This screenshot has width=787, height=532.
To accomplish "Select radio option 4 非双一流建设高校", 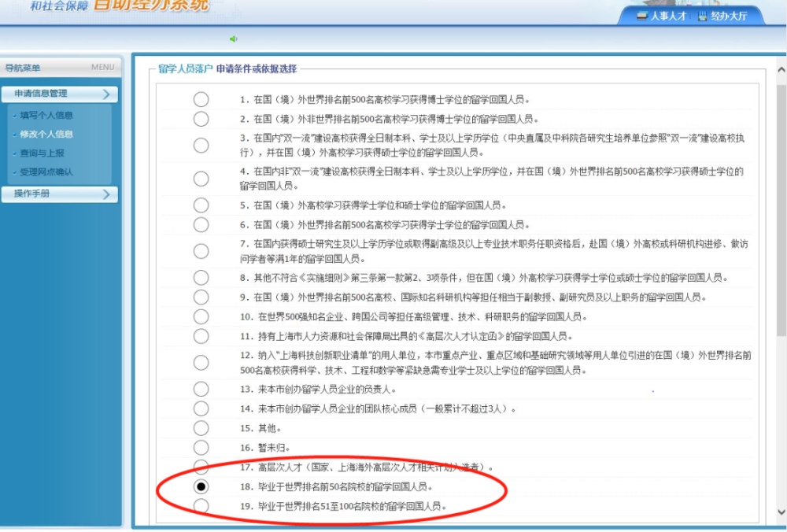I will tap(201, 178).
